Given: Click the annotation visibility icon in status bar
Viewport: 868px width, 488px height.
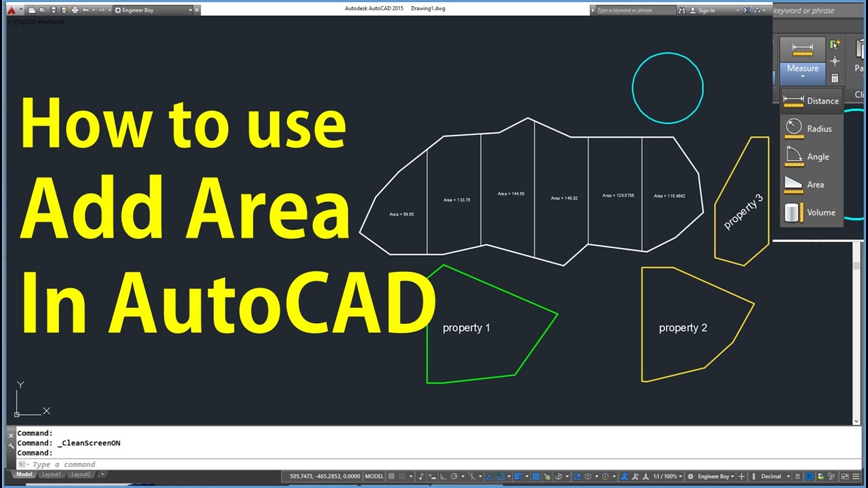Looking at the screenshot, I should tap(624, 476).
